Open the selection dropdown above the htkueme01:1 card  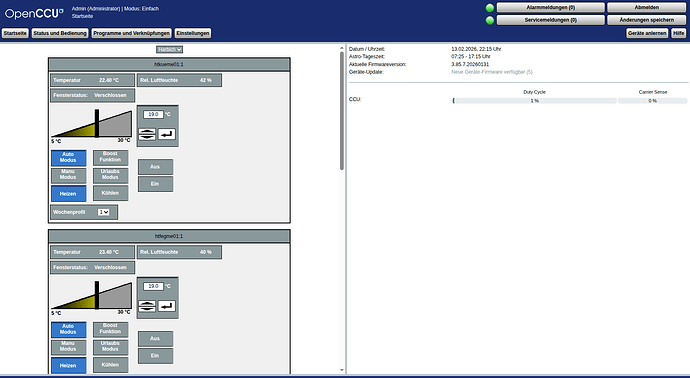[x=169, y=50]
